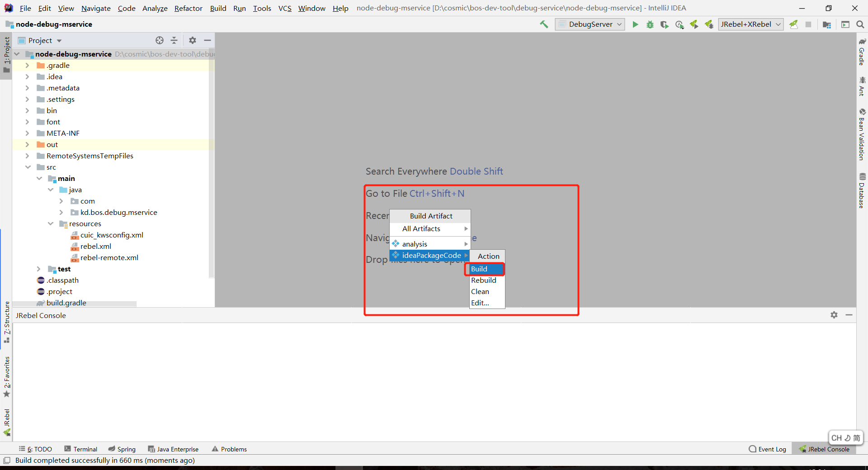Open the Event Log
Image resolution: width=868 pixels, height=470 pixels.
point(767,449)
